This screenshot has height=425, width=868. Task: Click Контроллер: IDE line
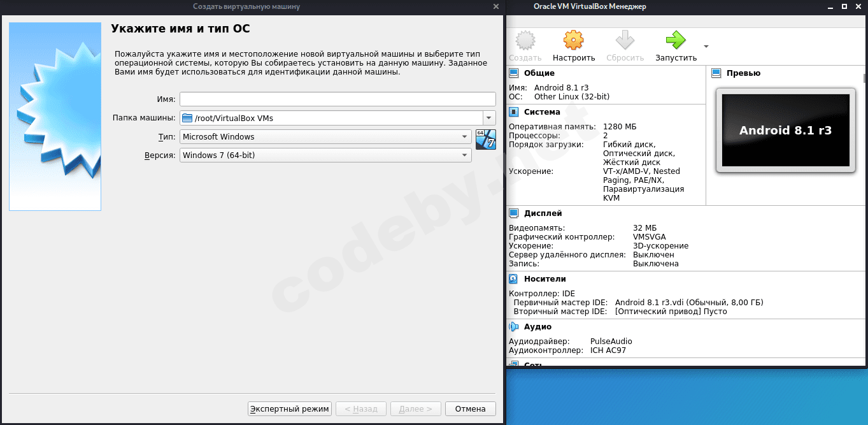pos(542,294)
